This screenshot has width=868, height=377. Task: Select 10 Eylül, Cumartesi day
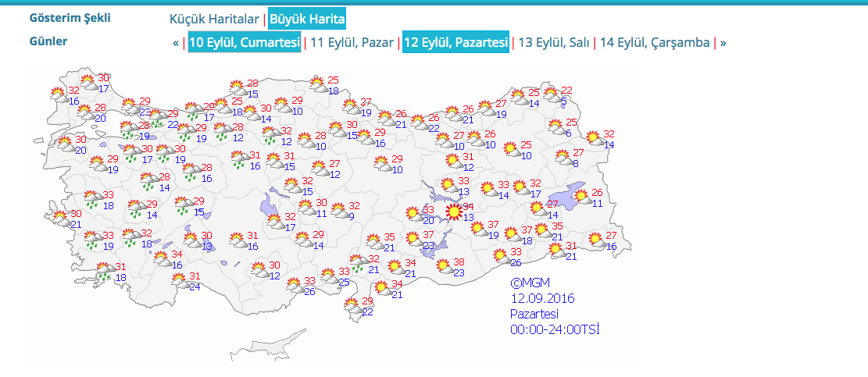[244, 42]
